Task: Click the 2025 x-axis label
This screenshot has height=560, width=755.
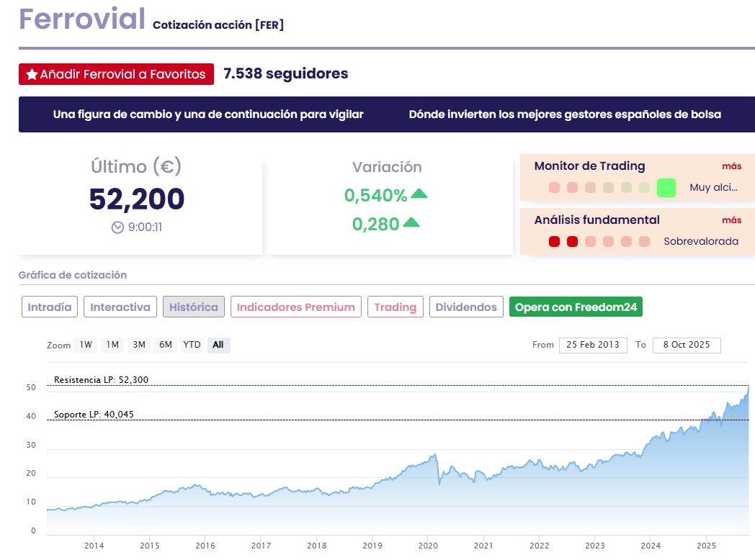Action: pos(706,546)
